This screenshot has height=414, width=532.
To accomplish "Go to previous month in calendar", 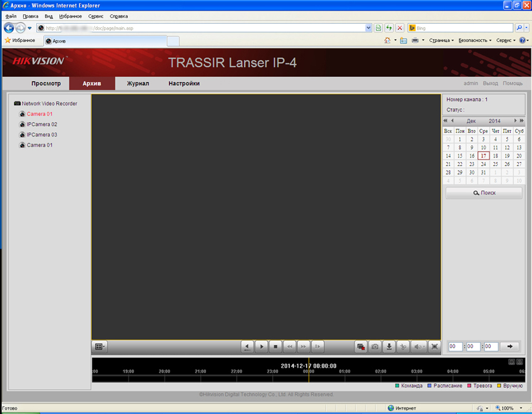I will coord(453,120).
